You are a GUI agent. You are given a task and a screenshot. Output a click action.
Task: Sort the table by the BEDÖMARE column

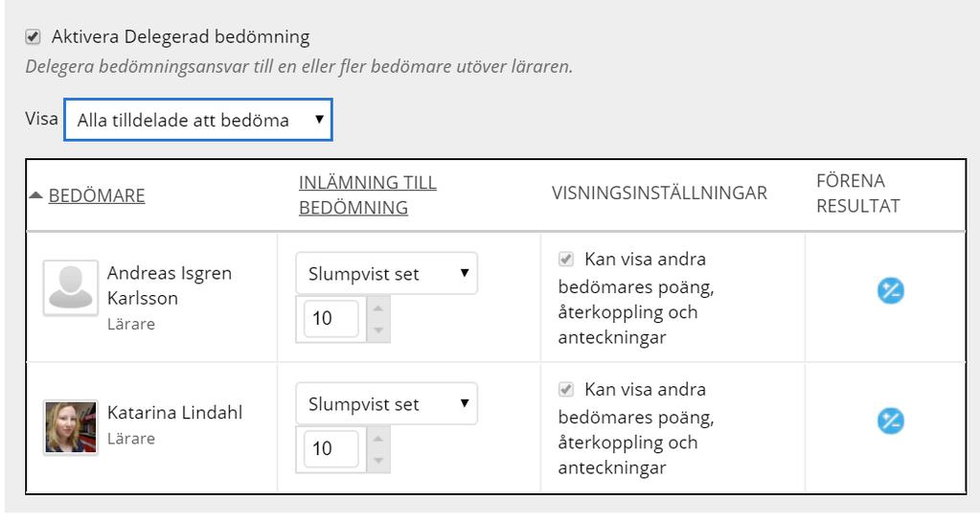pyautogui.click(x=96, y=195)
